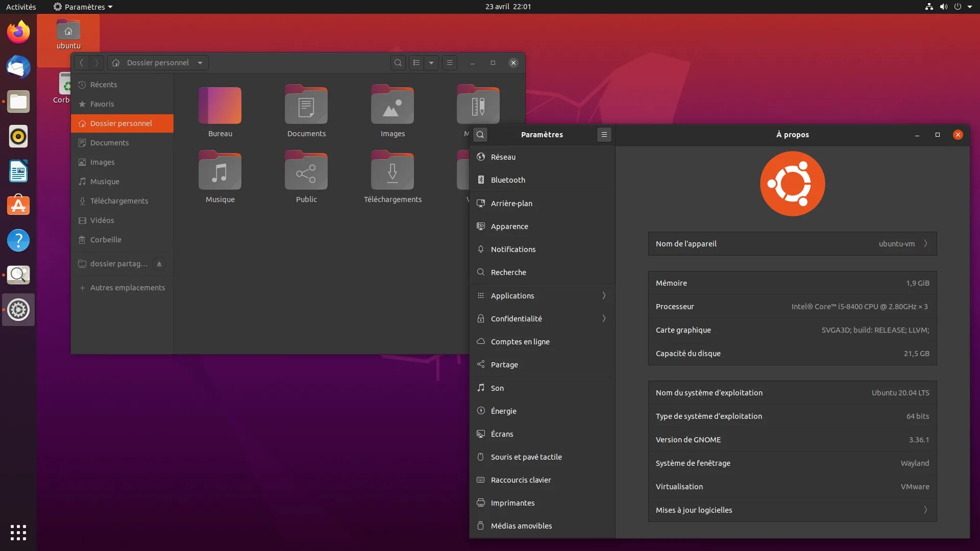The height and width of the screenshot is (551, 980).
Task: Select Notifications in the settings sidebar
Action: click(x=513, y=249)
